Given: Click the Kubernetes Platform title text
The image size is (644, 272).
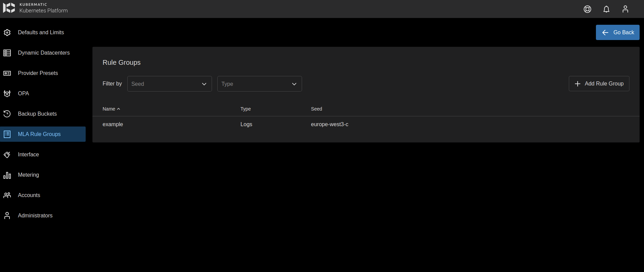Looking at the screenshot, I should pyautogui.click(x=44, y=11).
